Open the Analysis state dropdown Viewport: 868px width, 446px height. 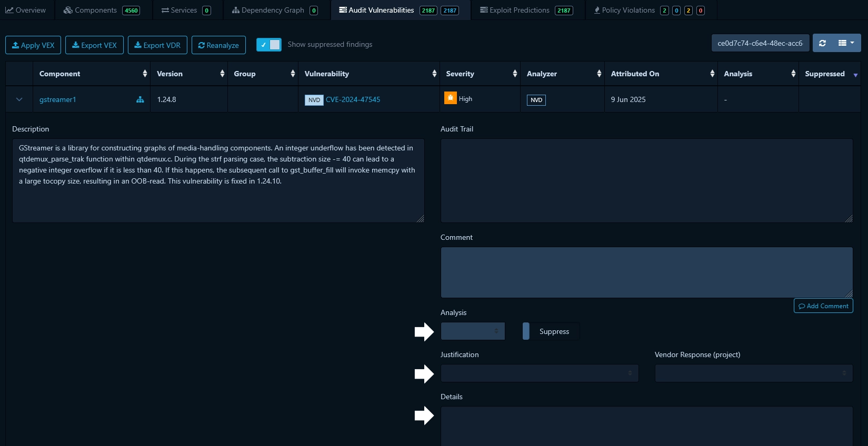tap(473, 331)
